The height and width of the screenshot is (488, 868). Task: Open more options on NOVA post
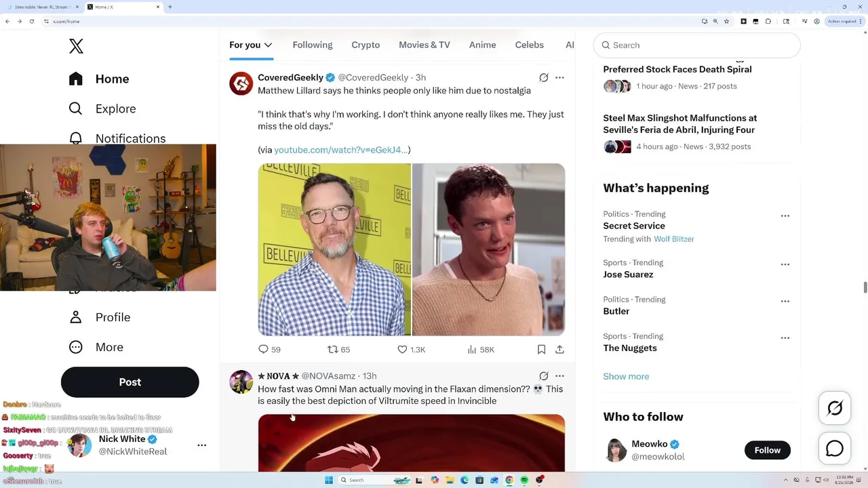(x=559, y=375)
